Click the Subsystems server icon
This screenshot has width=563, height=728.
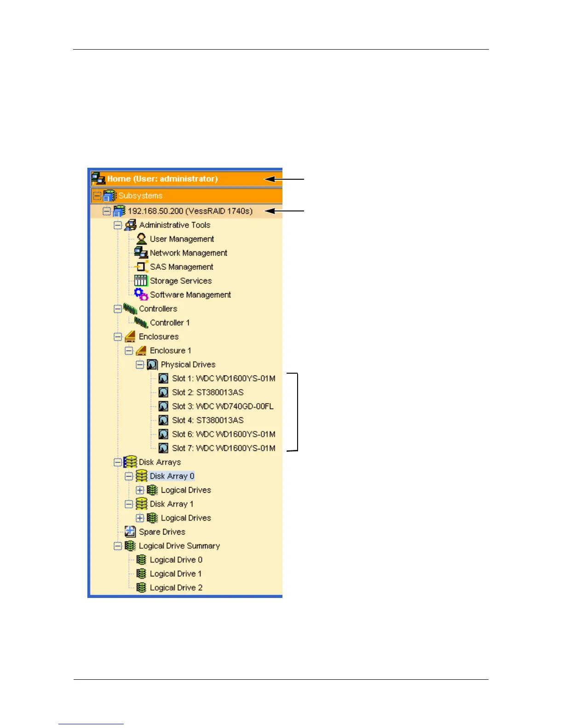point(109,196)
